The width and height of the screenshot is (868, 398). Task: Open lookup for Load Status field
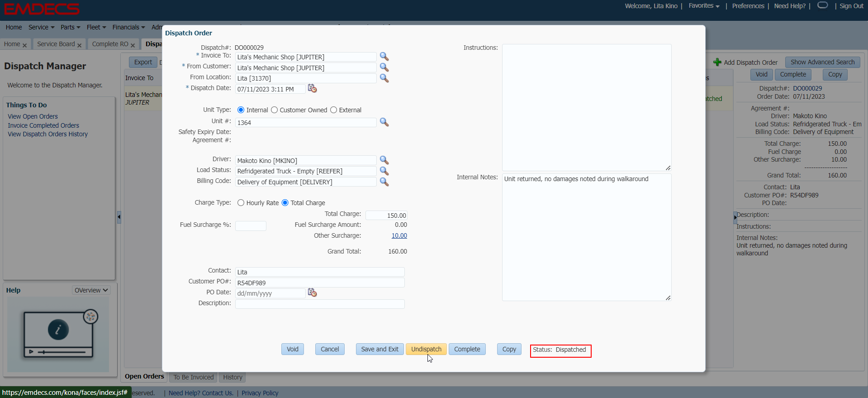[384, 171]
